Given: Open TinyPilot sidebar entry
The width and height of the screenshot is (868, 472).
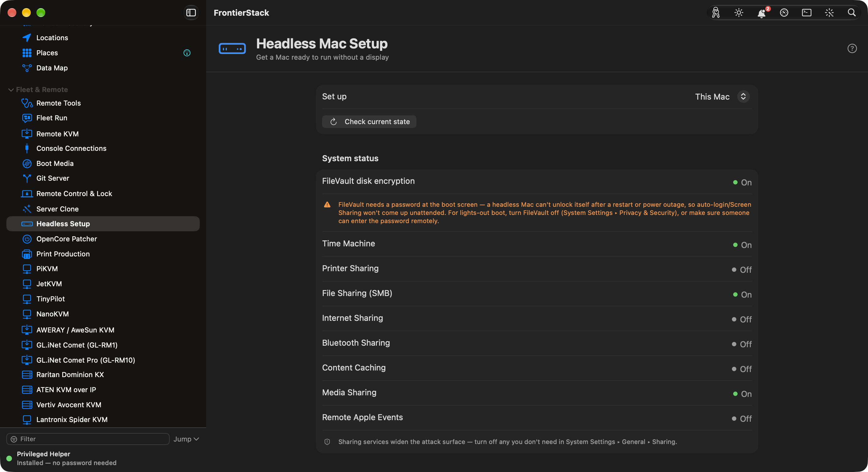Looking at the screenshot, I should (x=103, y=299).
